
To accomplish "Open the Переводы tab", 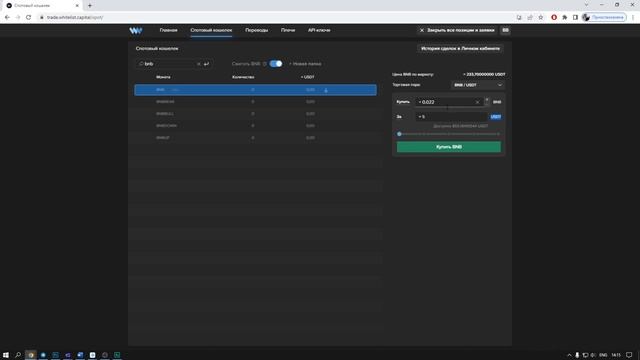I will 256,30.
